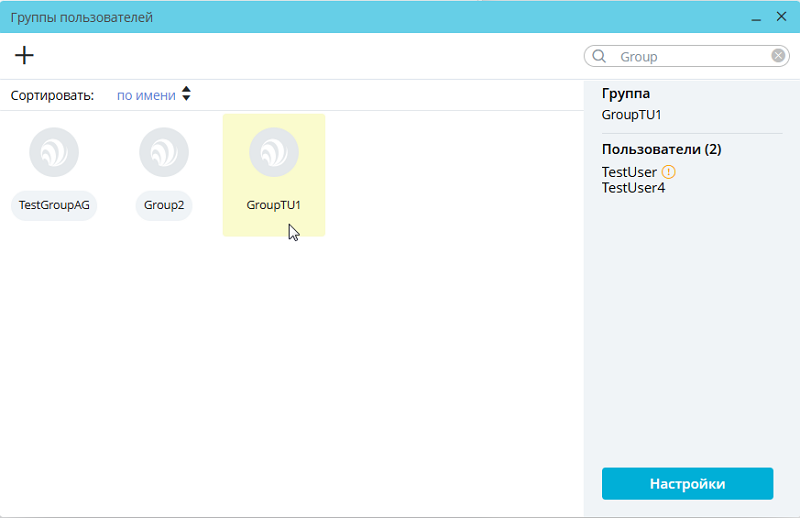Select the Group2 group avatar icon
This screenshot has width=800, height=518.
(x=164, y=152)
